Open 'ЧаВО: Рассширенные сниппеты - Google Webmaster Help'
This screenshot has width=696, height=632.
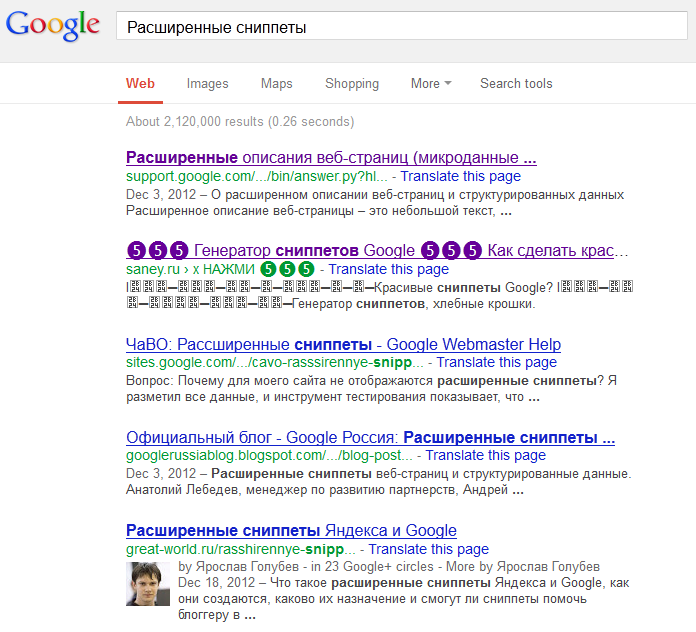[344, 344]
